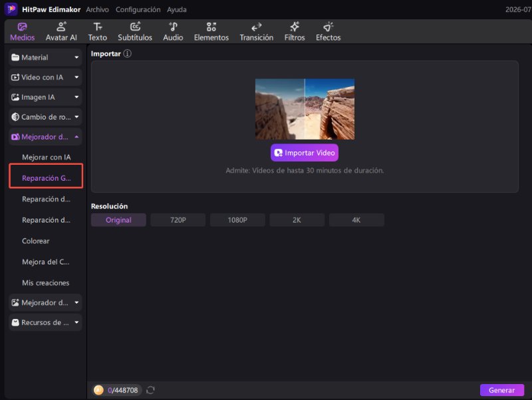This screenshot has width=532, height=400.
Task: Open the Configuración menu
Action: coord(138,9)
